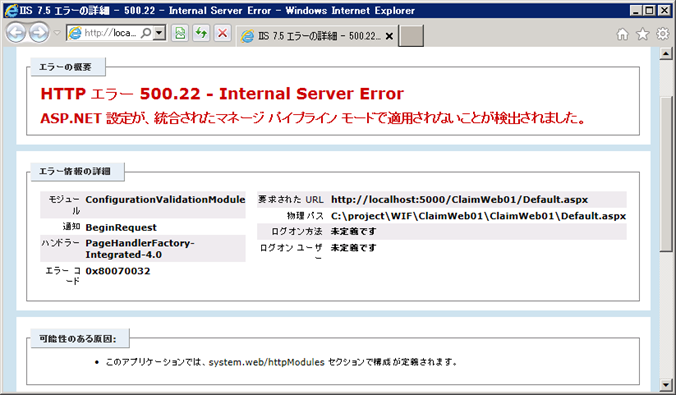
Task: Click the browser Back arrow button
Action: pos(16,33)
